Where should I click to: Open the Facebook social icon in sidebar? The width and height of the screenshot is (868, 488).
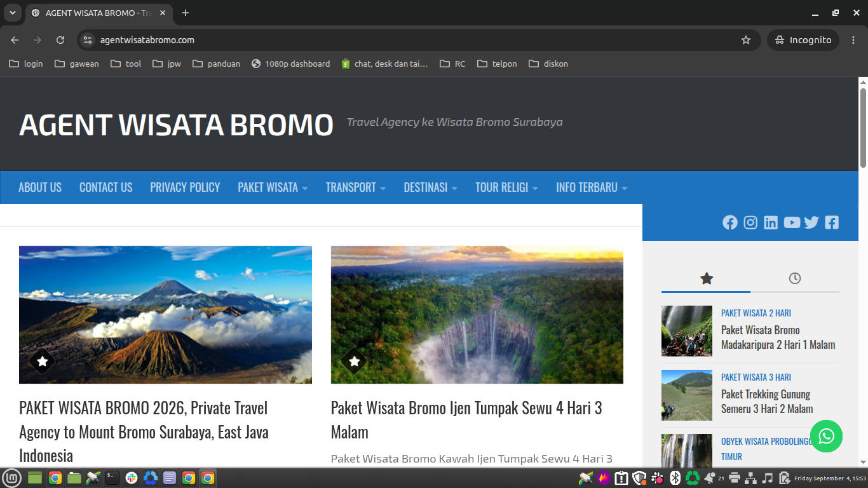click(x=730, y=222)
